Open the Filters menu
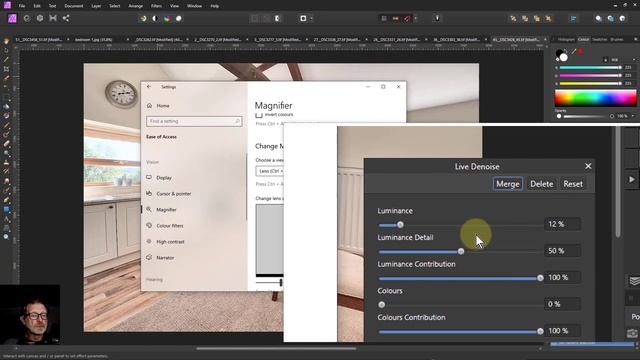The image size is (640, 360). coord(156,6)
